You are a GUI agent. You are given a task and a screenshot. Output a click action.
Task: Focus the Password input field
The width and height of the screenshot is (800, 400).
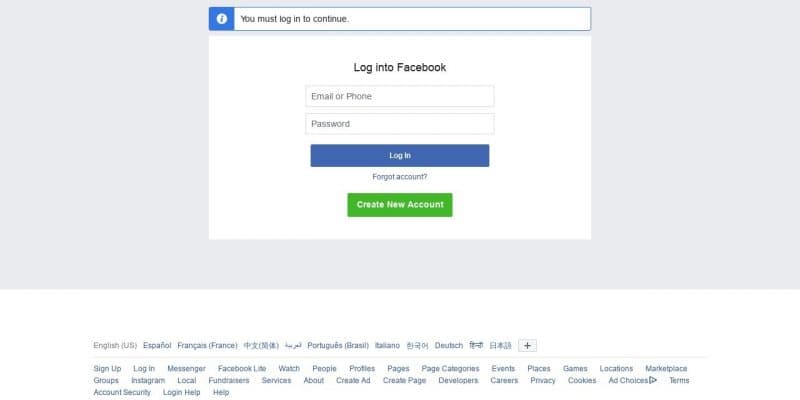[x=400, y=124]
